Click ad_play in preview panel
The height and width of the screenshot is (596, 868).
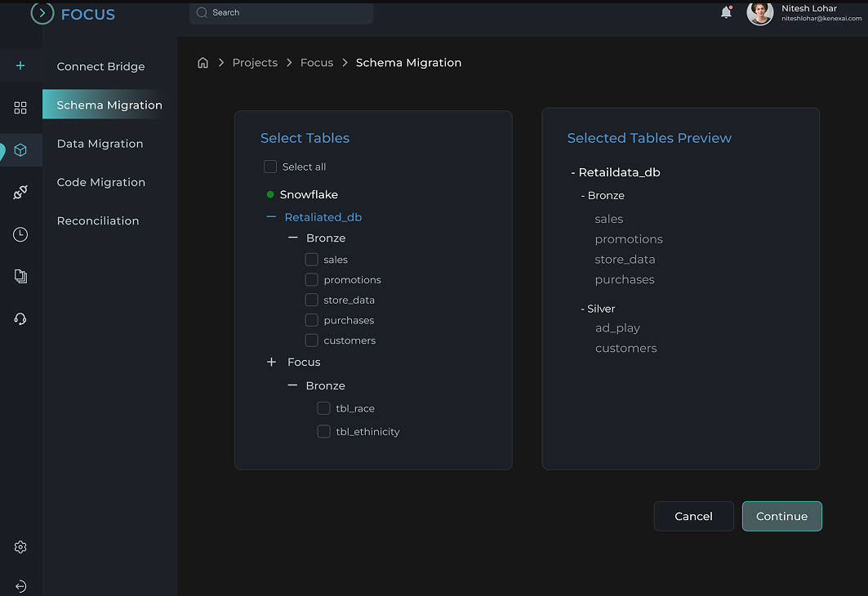pyautogui.click(x=618, y=328)
